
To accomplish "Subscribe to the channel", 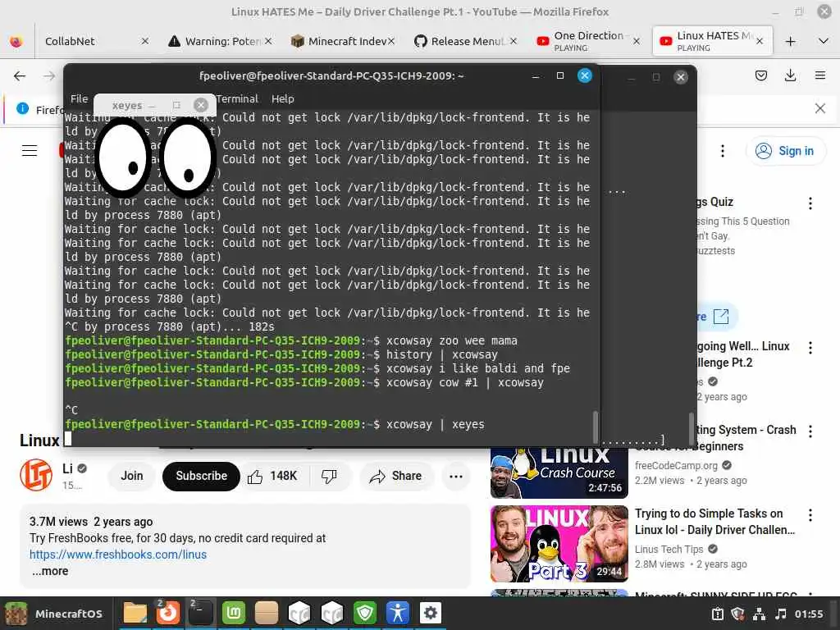I will pos(202,477).
